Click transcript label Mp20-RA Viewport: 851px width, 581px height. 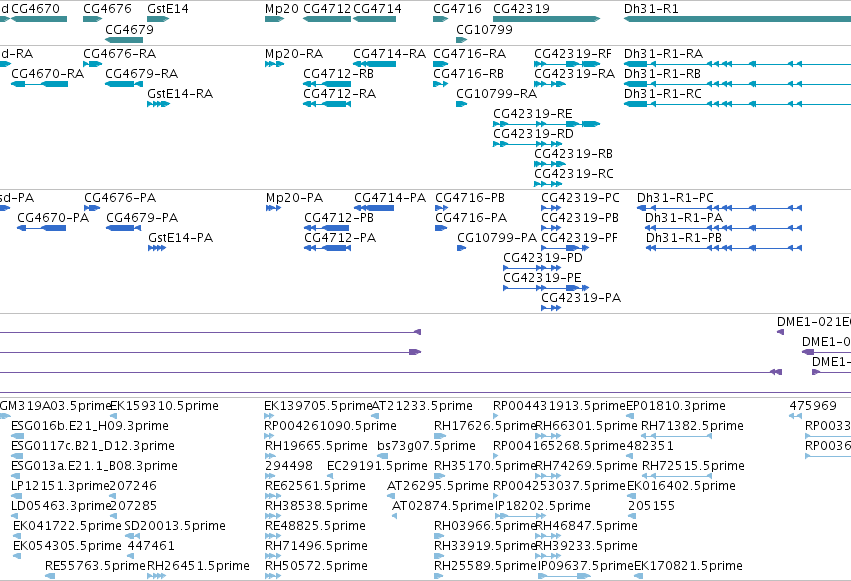coord(294,54)
